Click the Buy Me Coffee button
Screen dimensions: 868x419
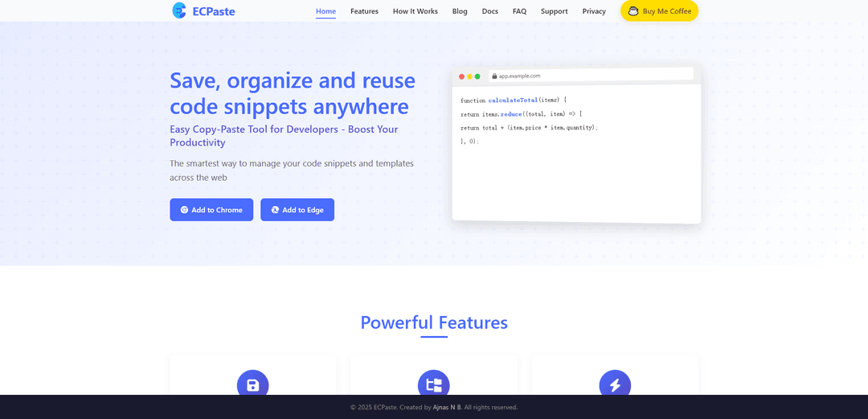pyautogui.click(x=659, y=11)
